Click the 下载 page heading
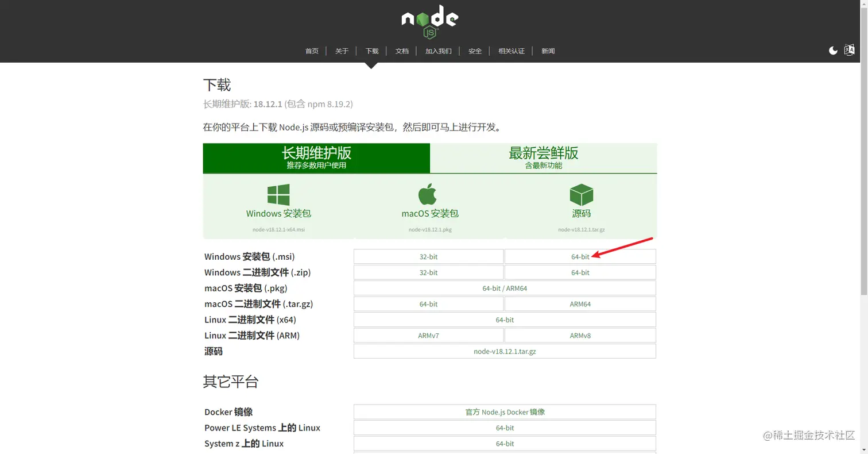The height and width of the screenshot is (454, 868). tap(217, 85)
